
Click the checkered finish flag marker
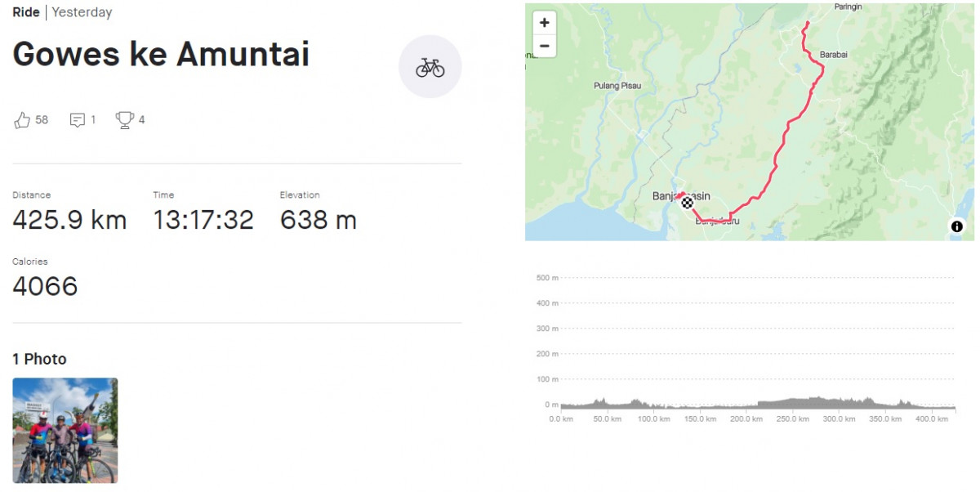687,203
